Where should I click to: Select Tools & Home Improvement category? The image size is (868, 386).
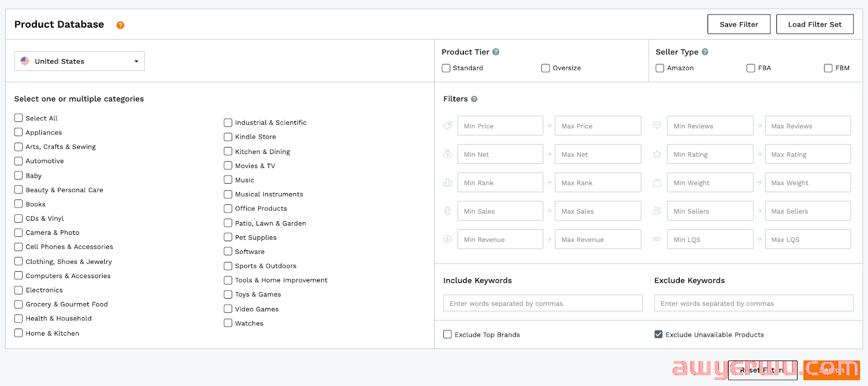point(228,280)
